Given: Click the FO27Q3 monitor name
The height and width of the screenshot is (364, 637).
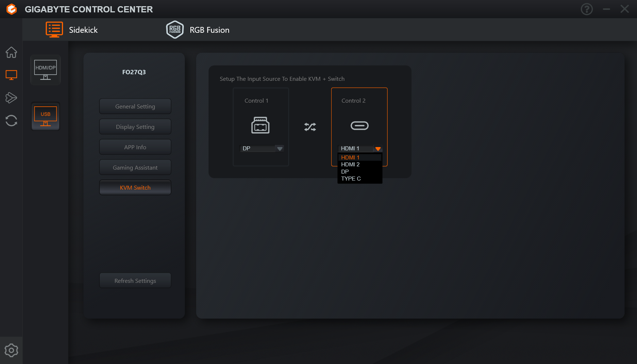Looking at the screenshot, I should 134,72.
